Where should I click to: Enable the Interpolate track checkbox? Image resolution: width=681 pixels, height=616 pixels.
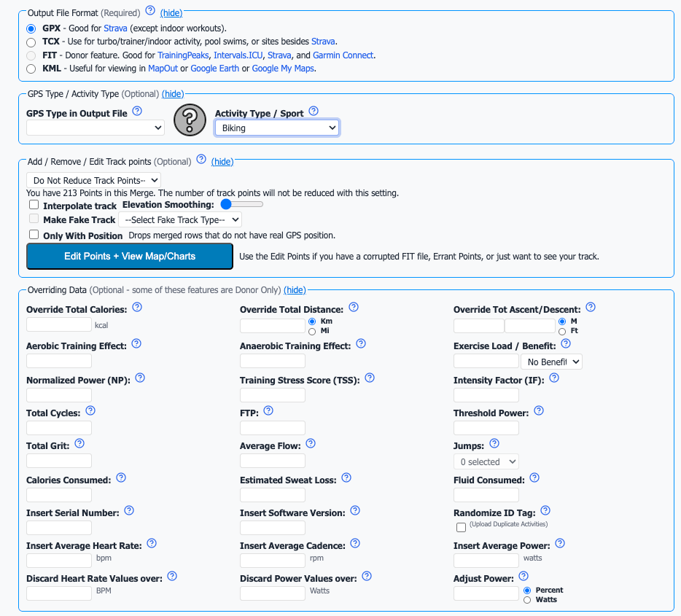coord(34,206)
